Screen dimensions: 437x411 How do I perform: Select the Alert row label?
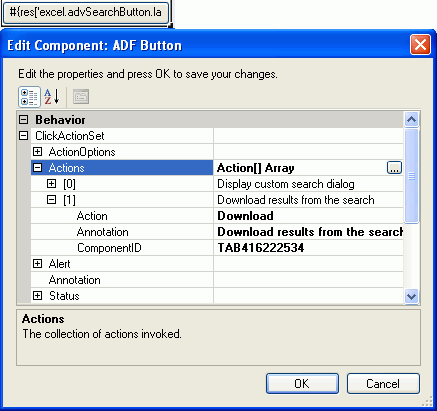[59, 264]
